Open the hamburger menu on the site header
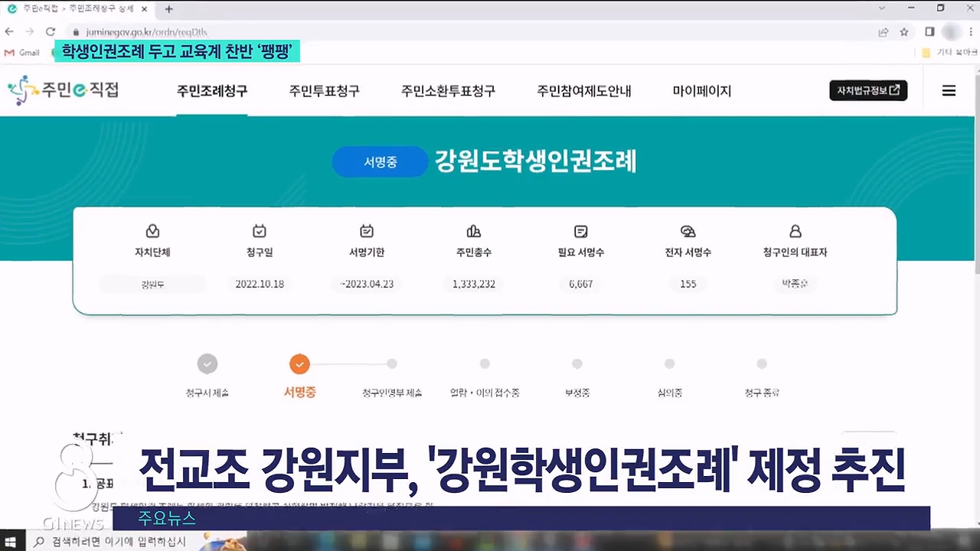 (x=949, y=90)
